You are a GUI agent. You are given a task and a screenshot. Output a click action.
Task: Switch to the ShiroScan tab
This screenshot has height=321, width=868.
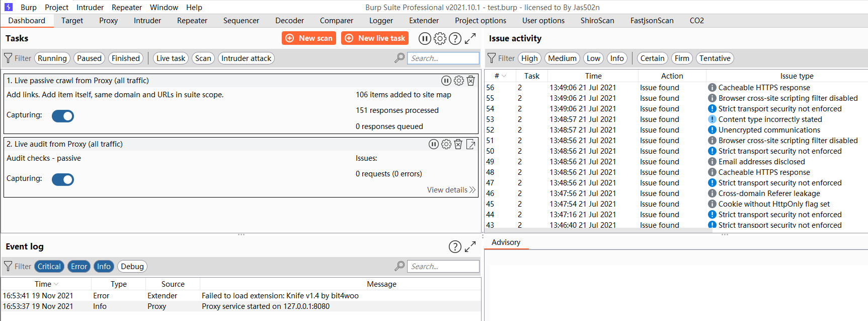pos(597,21)
